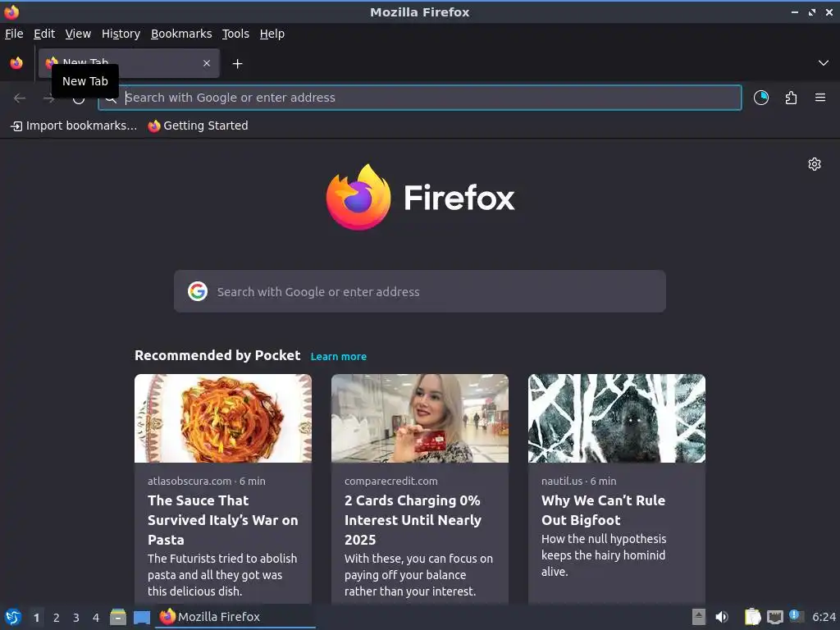Screen dimensions: 840x630
Task: Open Why We Can't Rule Out Bigfoot headline
Action: 603,510
